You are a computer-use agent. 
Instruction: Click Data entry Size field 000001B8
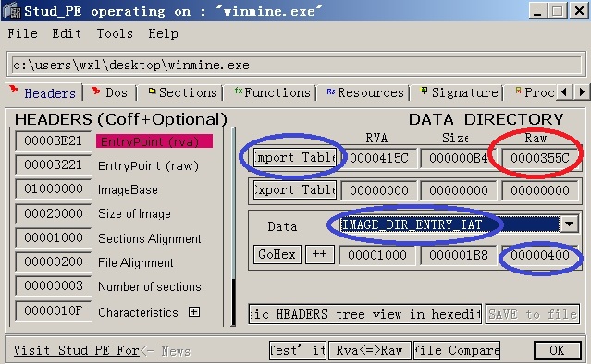459,255
